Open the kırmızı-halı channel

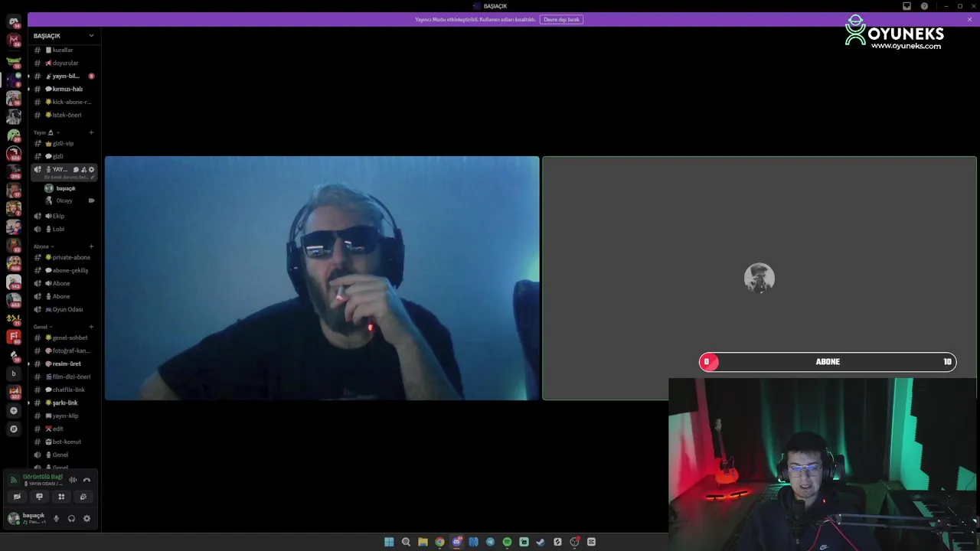64,89
